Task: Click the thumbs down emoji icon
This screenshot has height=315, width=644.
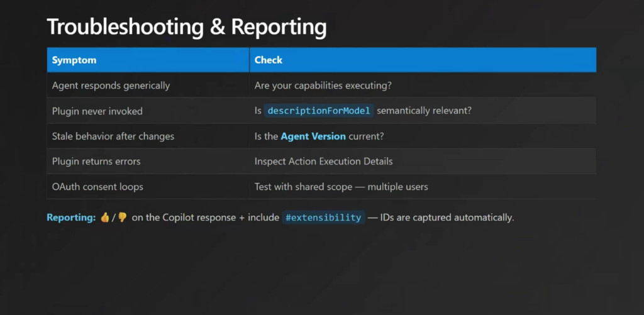Action: pos(122,218)
